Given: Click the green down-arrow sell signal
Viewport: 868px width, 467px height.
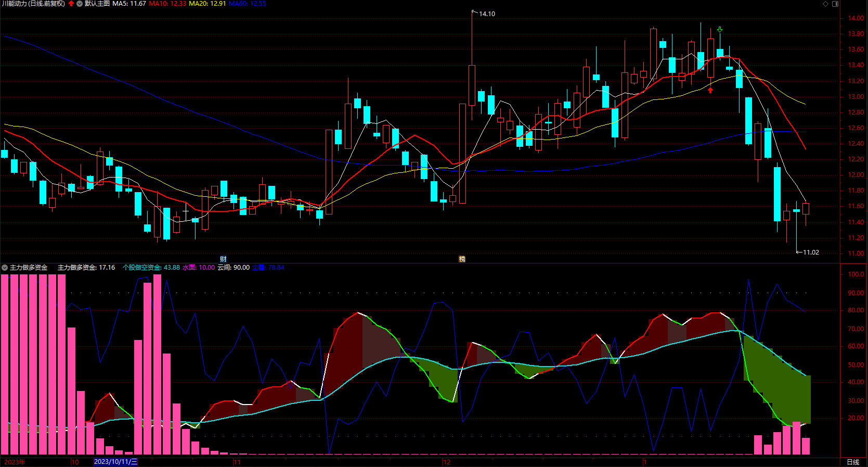Looking at the screenshot, I should click(x=720, y=30).
